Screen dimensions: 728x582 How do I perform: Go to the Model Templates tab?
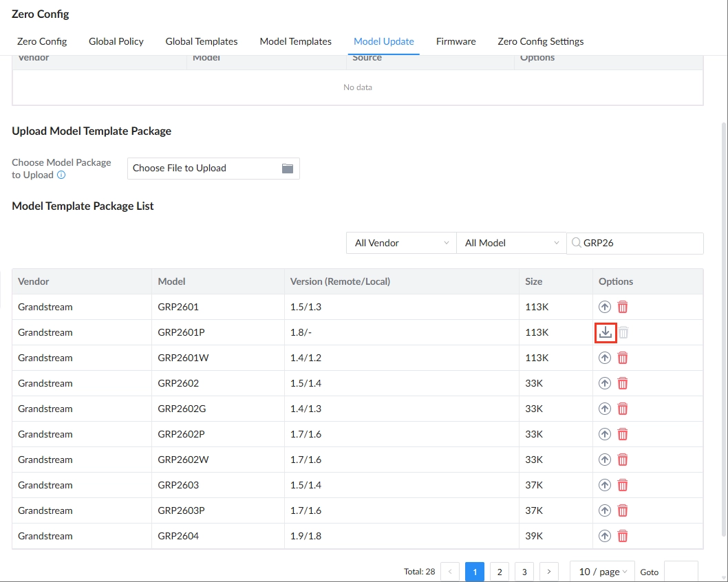[x=296, y=41]
